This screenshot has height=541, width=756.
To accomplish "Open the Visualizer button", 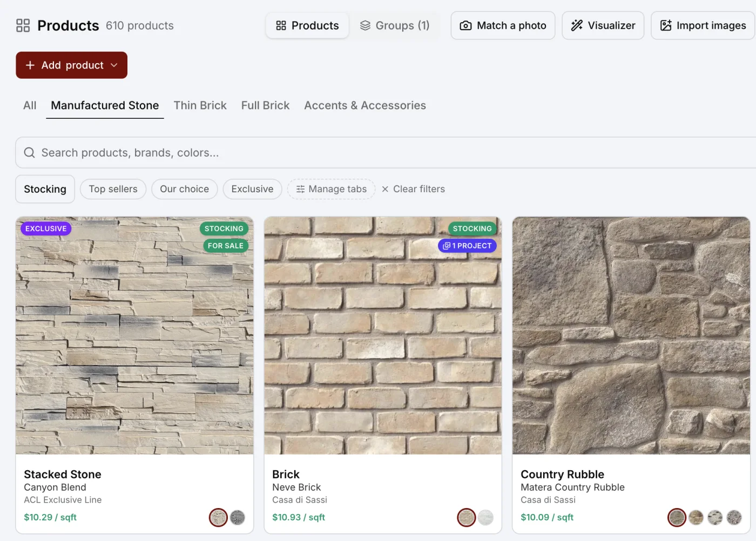I will (603, 25).
